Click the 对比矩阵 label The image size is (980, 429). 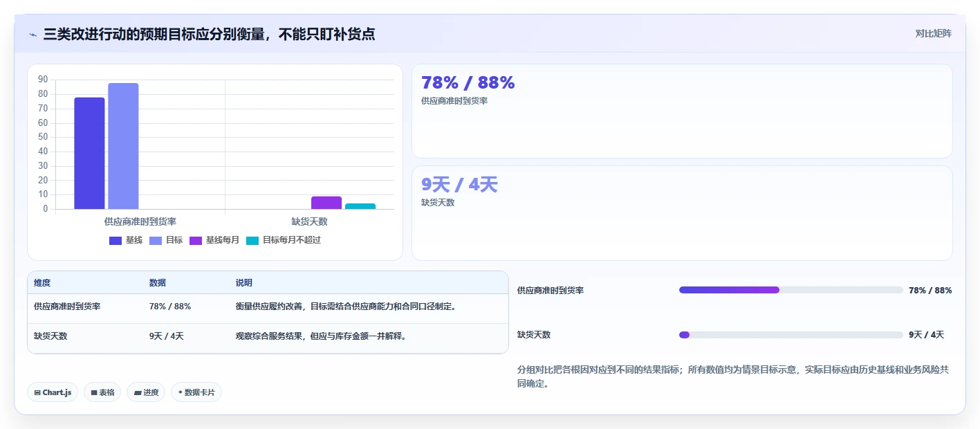tap(933, 33)
